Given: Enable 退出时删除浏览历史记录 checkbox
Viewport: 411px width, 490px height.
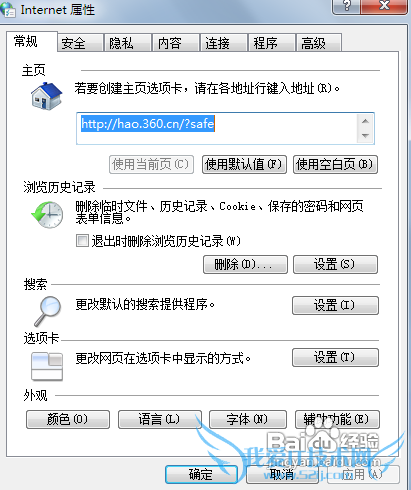Looking at the screenshot, I should pos(82,240).
